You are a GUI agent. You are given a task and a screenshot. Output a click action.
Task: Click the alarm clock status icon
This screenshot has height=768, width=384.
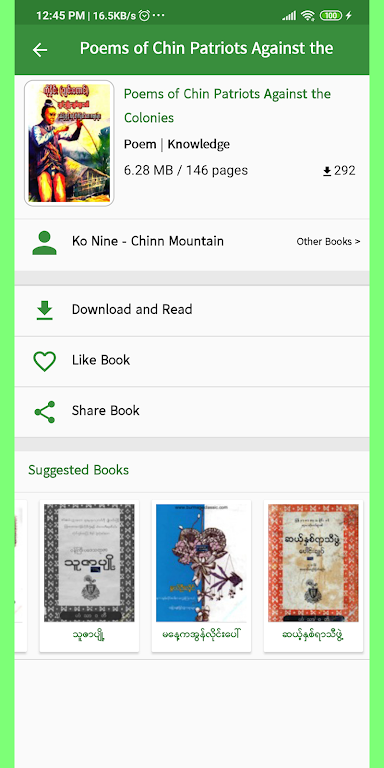144,16
